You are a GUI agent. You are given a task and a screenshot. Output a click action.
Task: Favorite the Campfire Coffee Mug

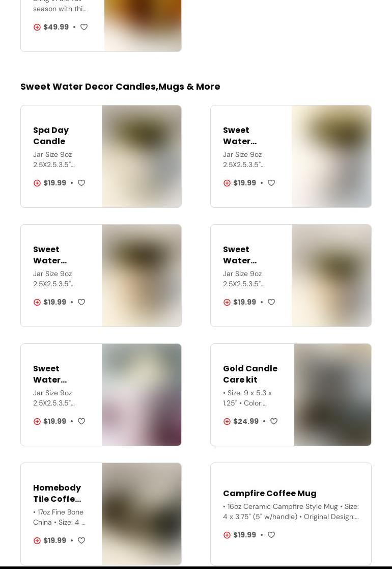pyautogui.click(x=271, y=535)
